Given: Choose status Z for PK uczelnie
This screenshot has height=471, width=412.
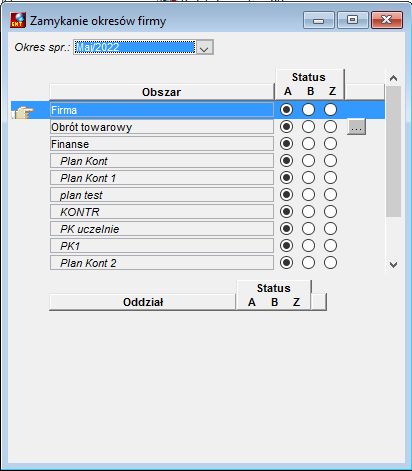Looking at the screenshot, I should (x=330, y=229).
